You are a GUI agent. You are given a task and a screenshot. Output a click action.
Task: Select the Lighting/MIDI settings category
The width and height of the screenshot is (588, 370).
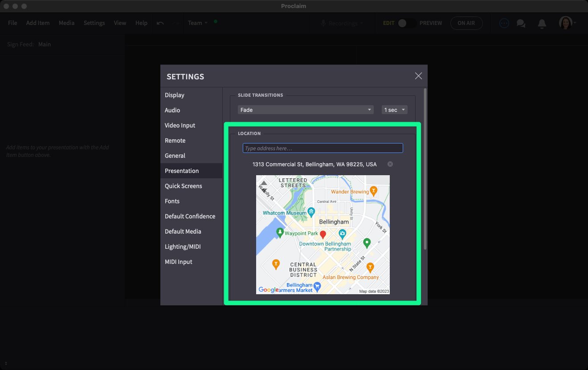pos(191,247)
